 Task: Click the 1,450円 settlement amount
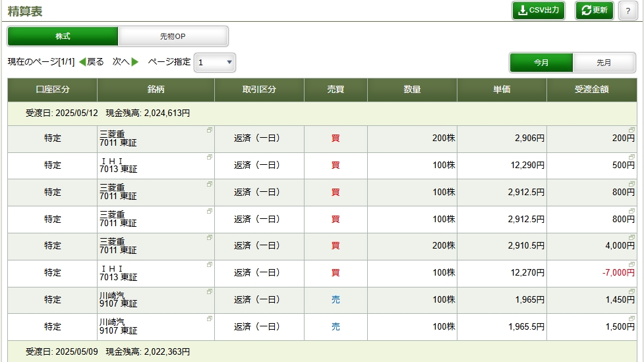click(620, 300)
